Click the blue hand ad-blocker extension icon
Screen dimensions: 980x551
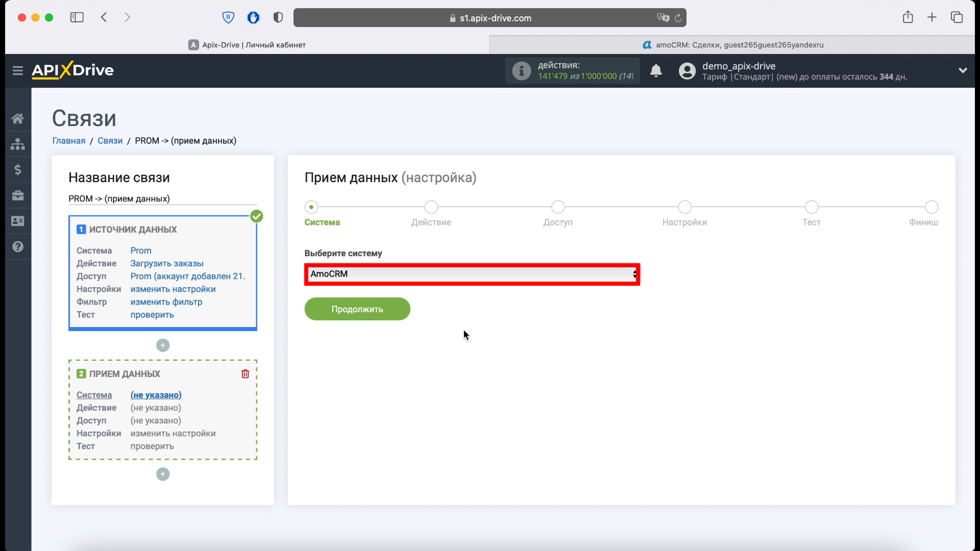pos(253,18)
